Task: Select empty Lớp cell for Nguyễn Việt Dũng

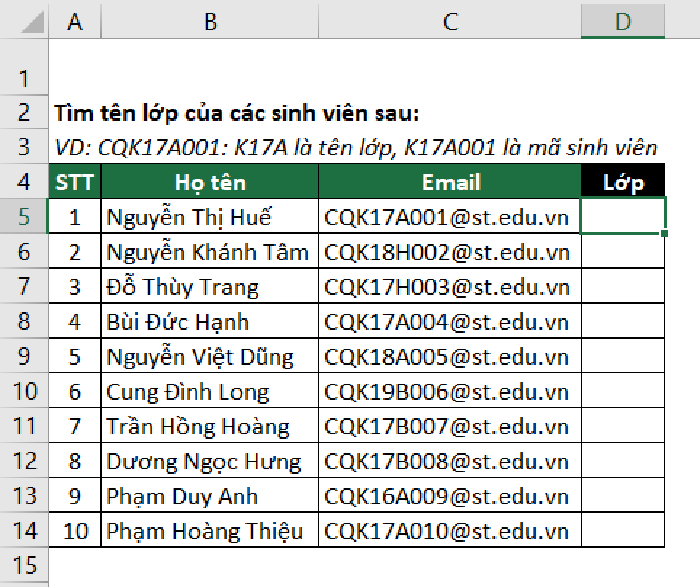Action: (x=623, y=356)
